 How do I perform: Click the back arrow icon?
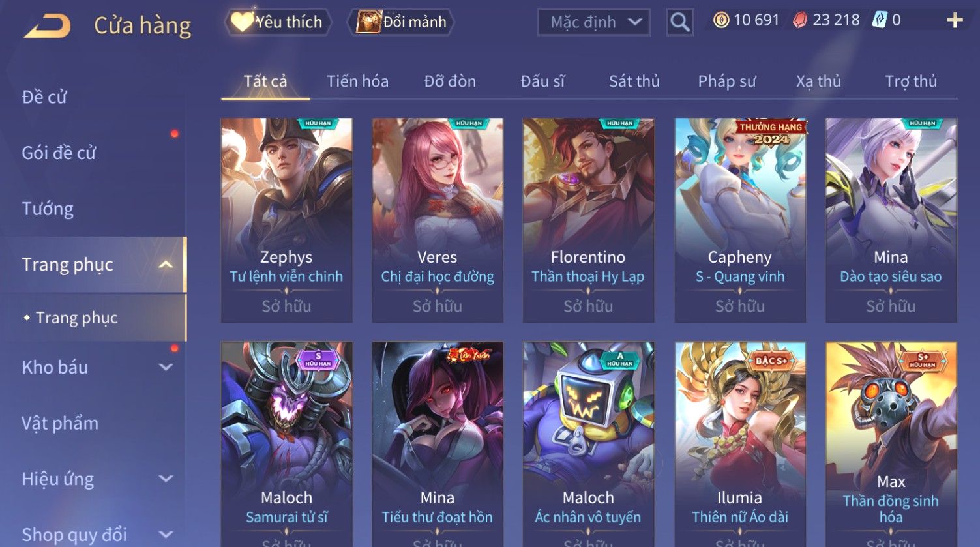click(47, 27)
